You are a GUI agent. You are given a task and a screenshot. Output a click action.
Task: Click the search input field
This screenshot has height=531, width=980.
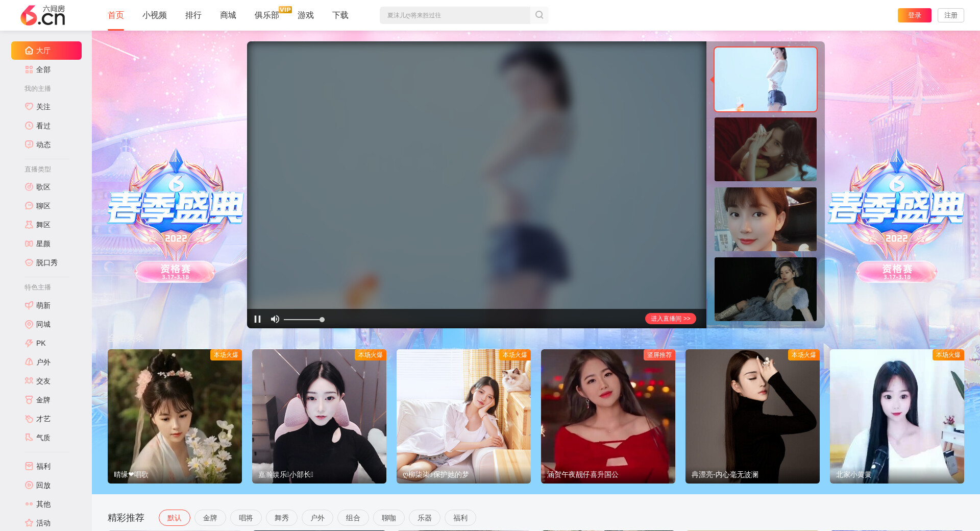click(454, 15)
